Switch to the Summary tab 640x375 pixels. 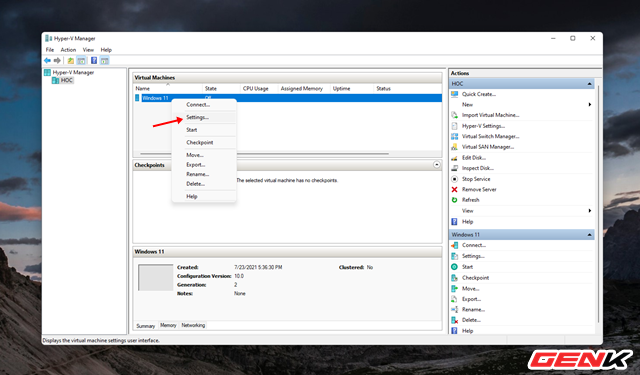pos(146,326)
